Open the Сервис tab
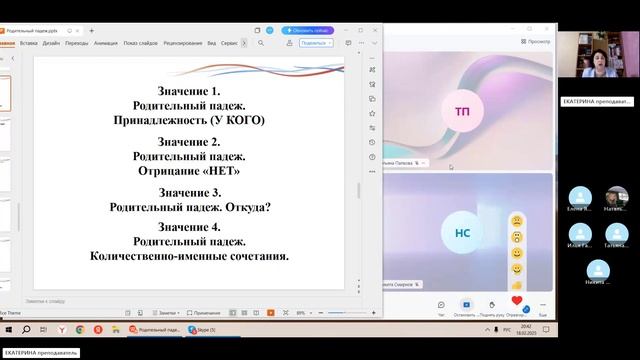The image size is (640, 360). tap(229, 43)
